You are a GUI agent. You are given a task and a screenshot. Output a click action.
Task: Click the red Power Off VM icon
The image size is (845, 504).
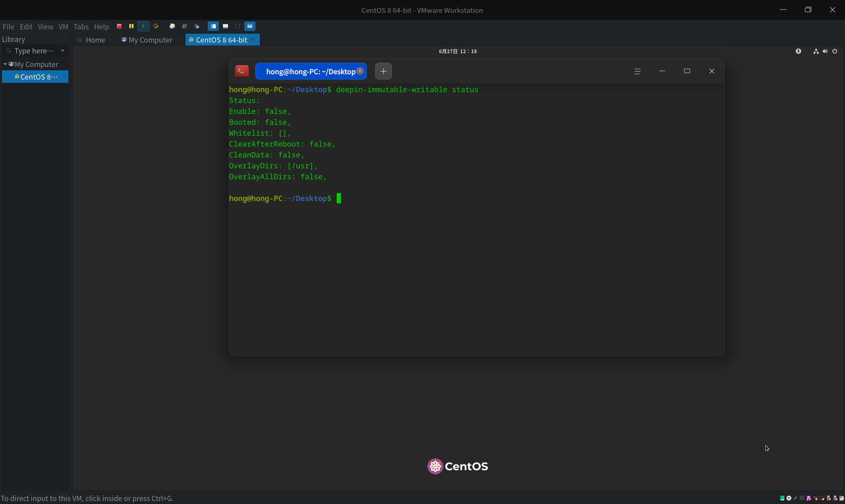pyautogui.click(x=119, y=26)
